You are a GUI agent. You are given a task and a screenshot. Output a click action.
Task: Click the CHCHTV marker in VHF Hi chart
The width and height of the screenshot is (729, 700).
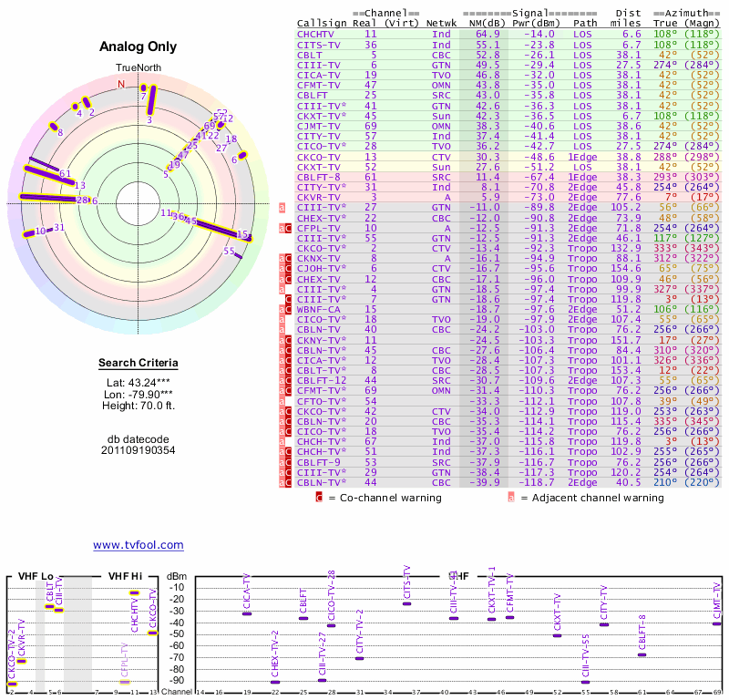[134, 593]
